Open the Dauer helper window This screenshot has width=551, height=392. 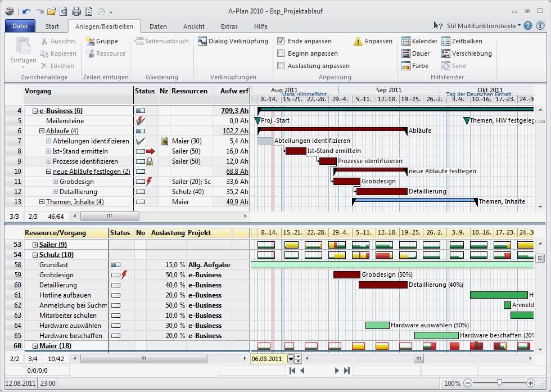pyautogui.click(x=406, y=53)
